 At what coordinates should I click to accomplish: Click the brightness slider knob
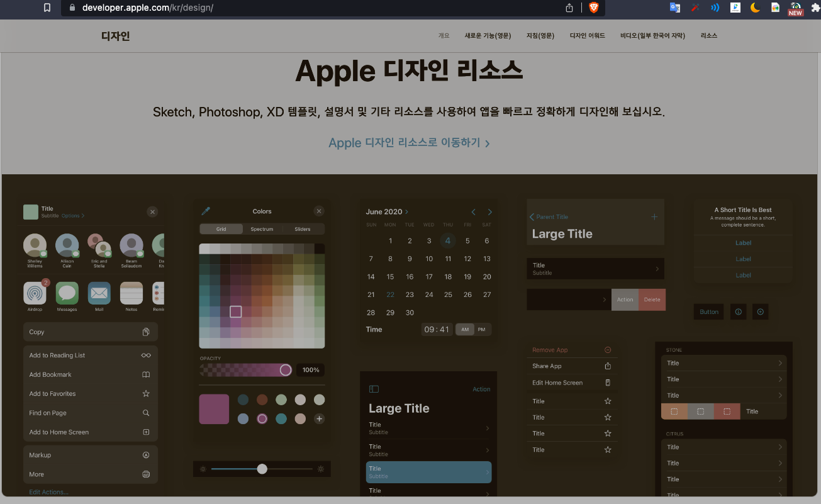pos(262,469)
